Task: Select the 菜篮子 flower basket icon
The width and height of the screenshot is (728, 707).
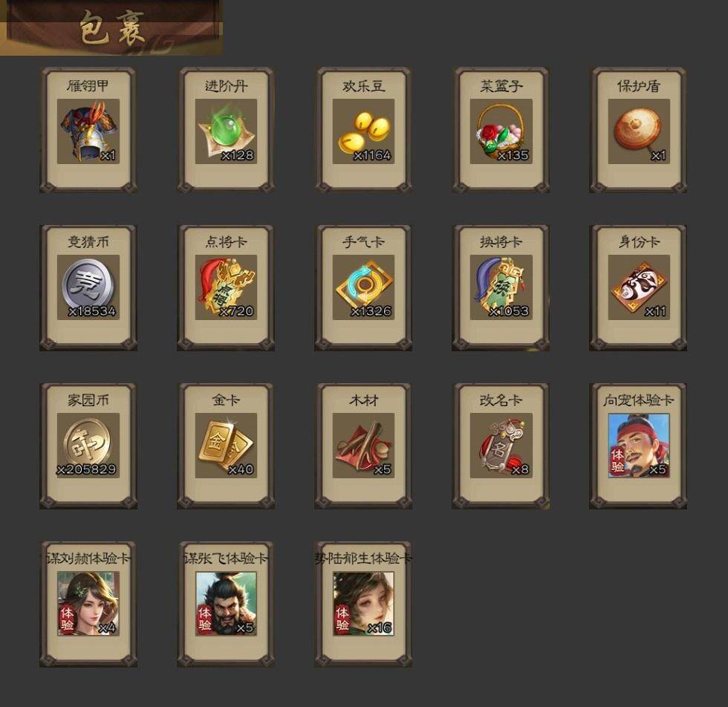Action: click(x=501, y=131)
